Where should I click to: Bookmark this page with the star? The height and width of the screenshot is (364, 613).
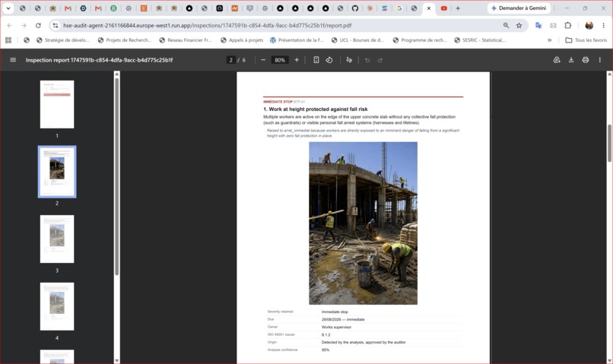coord(519,25)
